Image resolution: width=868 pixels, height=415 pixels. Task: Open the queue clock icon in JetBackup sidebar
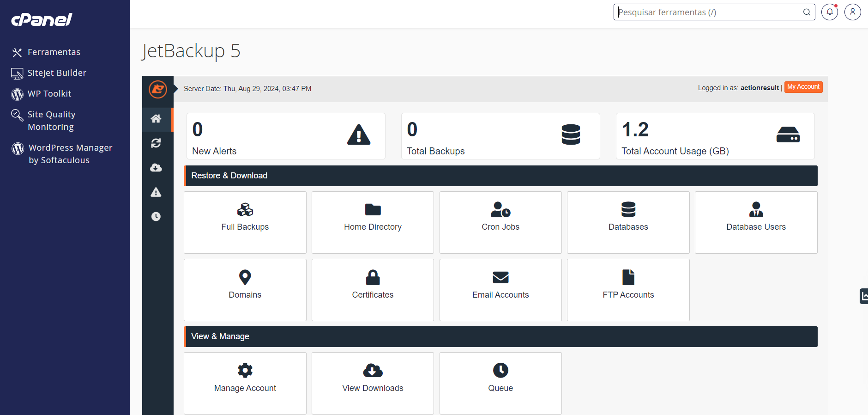[156, 216]
